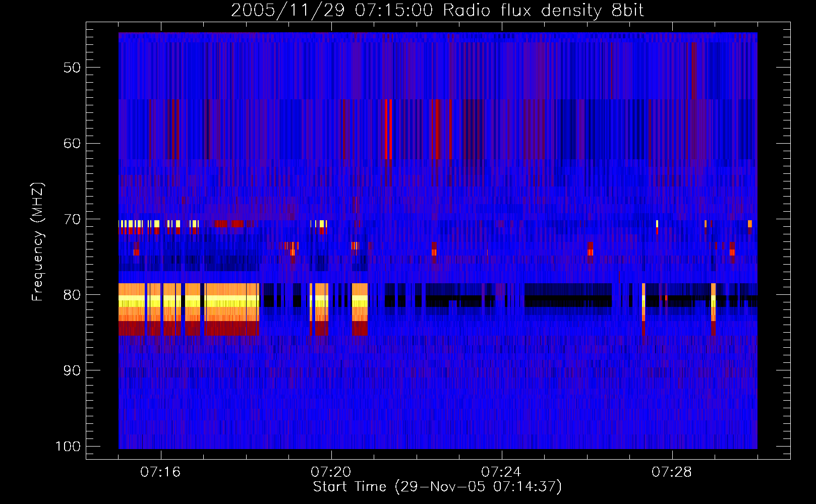Click the 07:20 time tick label
Viewport: 816px width, 504px height.
point(331,472)
